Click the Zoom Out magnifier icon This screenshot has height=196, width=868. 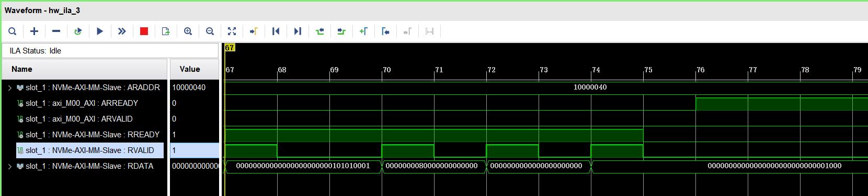(210, 31)
